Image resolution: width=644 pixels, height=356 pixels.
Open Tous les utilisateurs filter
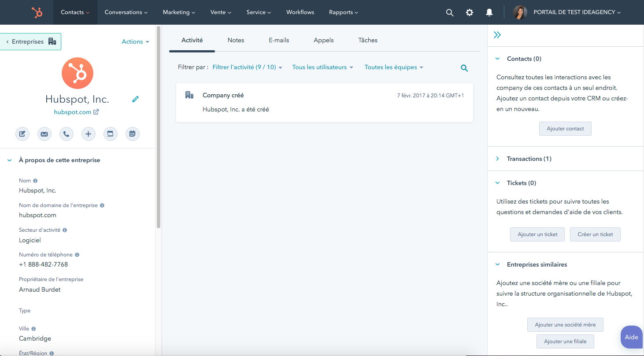323,67
